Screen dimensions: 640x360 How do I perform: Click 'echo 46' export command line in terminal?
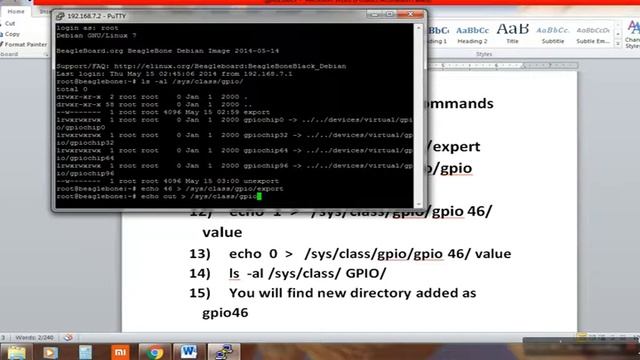170,189
